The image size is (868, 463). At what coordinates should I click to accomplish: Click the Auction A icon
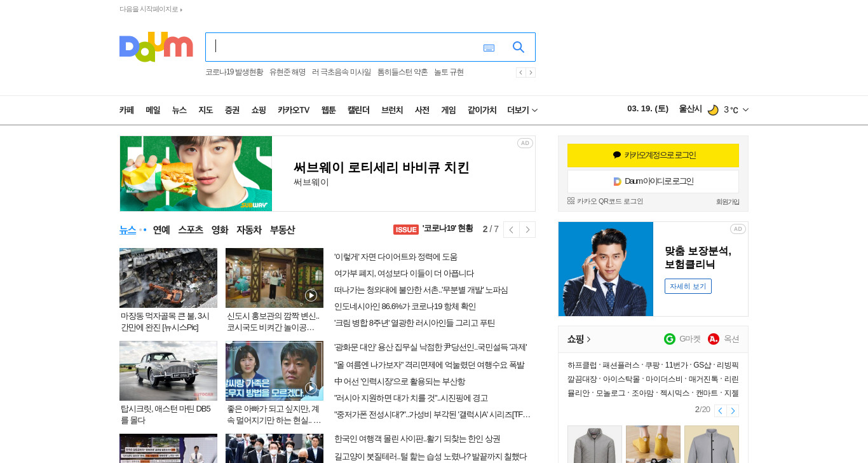(x=714, y=339)
